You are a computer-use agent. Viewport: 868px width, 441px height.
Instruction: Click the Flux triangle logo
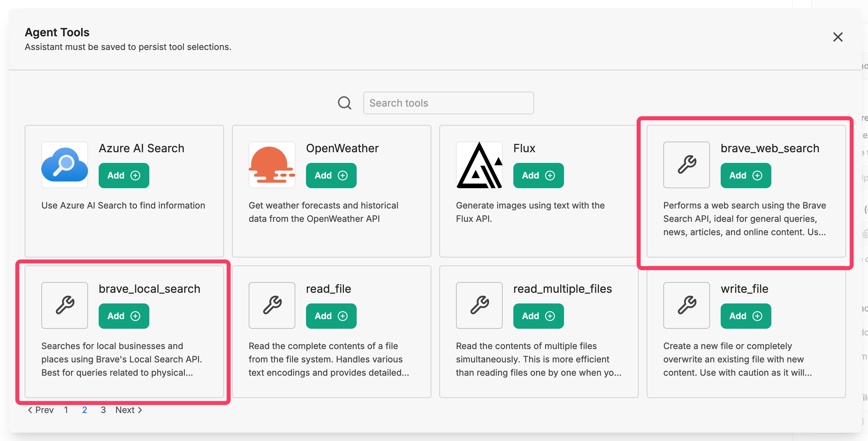pos(479,165)
